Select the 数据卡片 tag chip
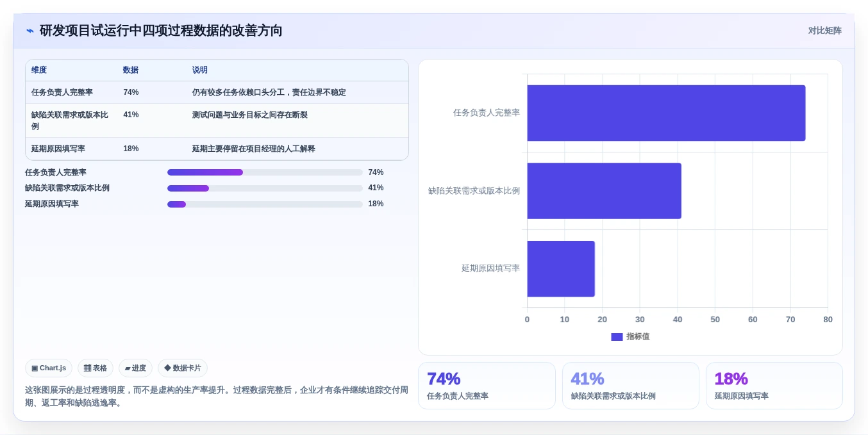Screen dimensions: 868x435 pyautogui.click(x=183, y=368)
